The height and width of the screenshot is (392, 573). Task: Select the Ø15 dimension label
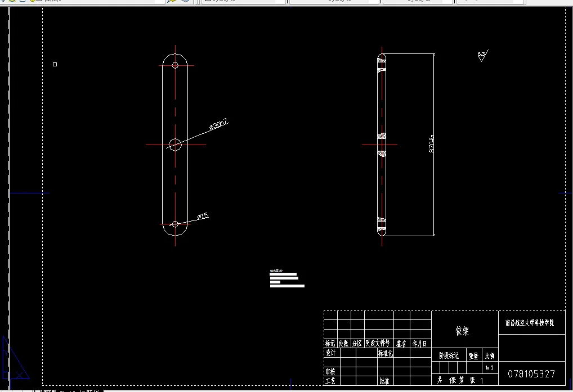[203, 216]
